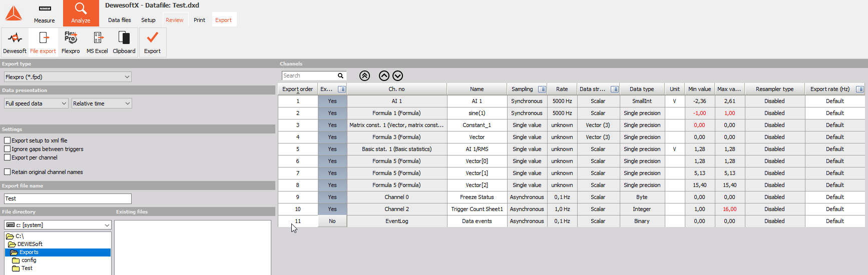
Task: Select Clipboard export option
Action: coord(124,42)
